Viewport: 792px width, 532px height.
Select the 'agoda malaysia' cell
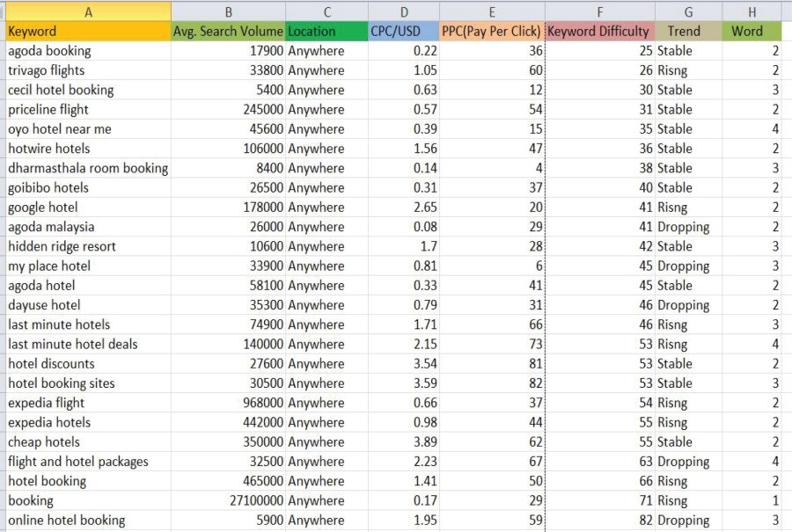[88, 227]
